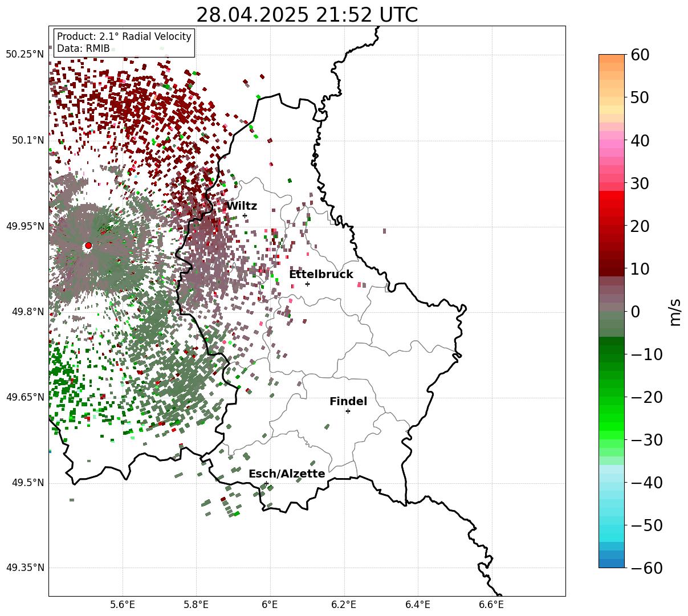Click the 49.95°N latitude label

(x=25, y=226)
